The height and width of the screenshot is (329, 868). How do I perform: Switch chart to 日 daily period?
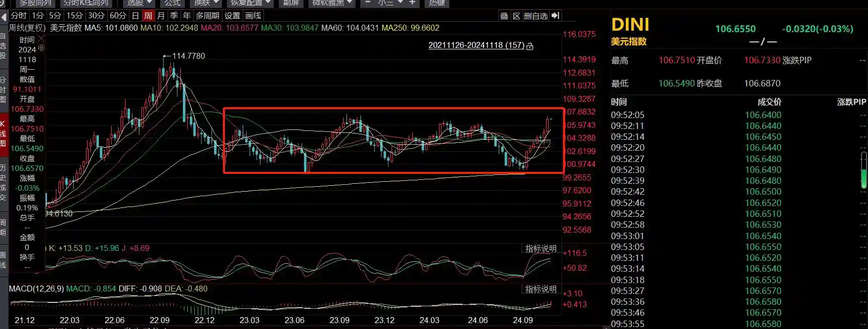point(135,16)
